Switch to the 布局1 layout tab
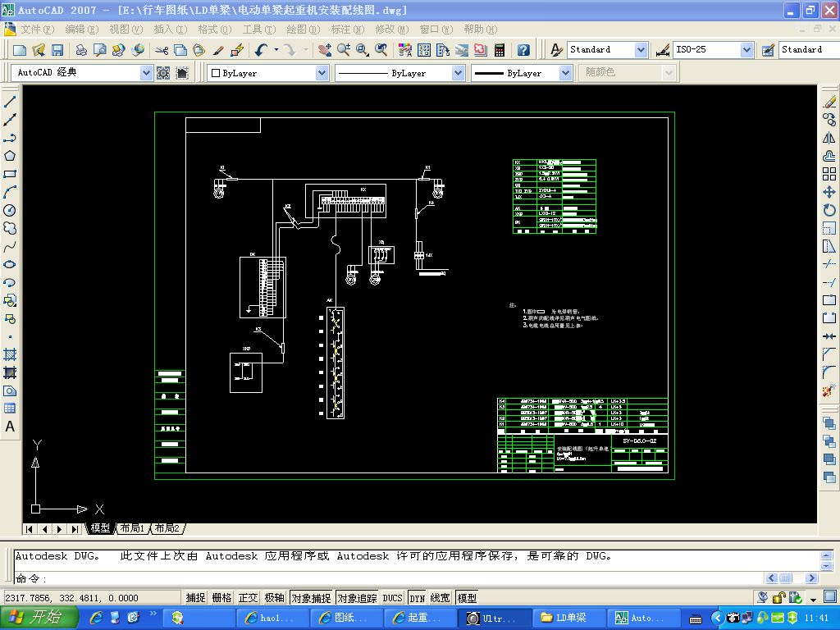 pyautogui.click(x=131, y=528)
